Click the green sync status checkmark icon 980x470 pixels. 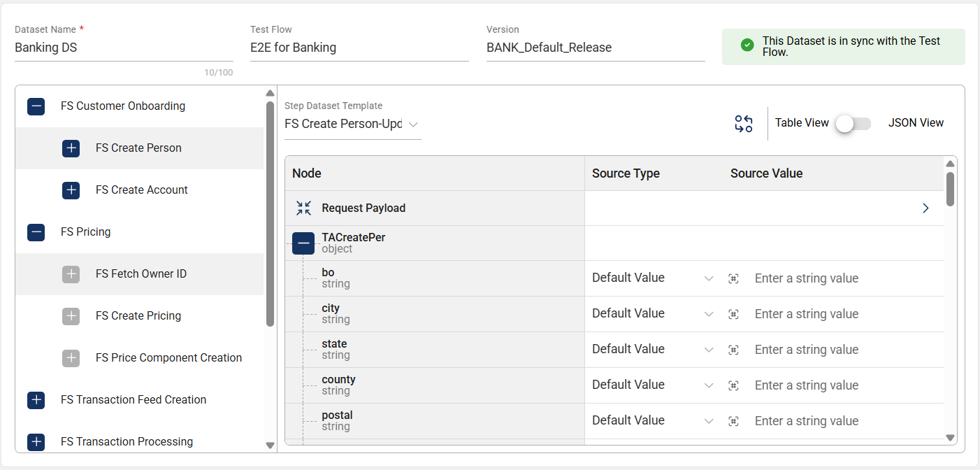(747, 45)
